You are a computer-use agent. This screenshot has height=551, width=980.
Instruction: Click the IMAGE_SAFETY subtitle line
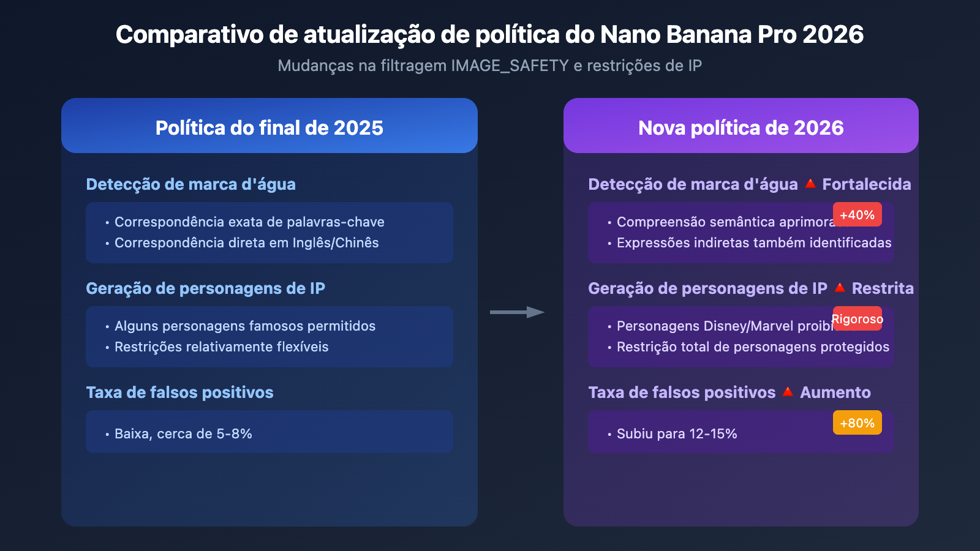click(489, 66)
